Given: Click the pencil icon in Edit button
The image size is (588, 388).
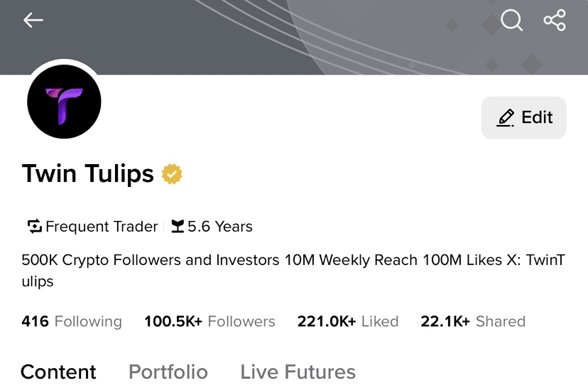Looking at the screenshot, I should point(506,118).
